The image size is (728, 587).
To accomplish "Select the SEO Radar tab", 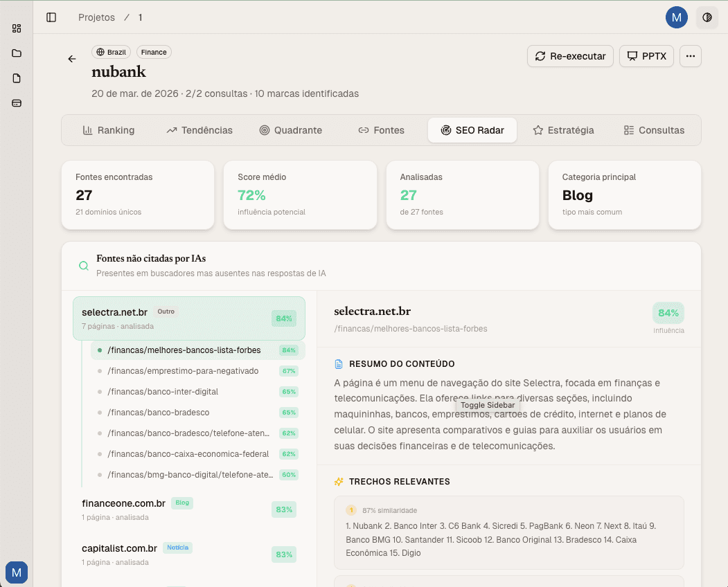I will click(472, 130).
